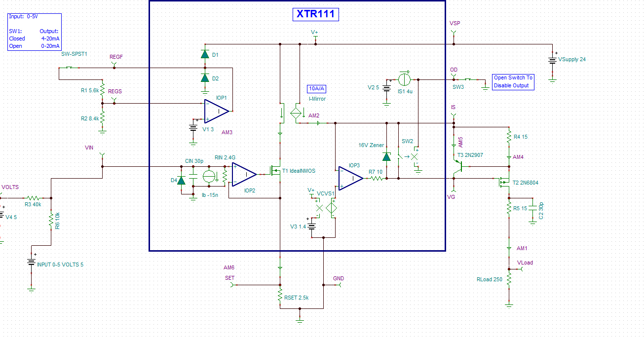644x340 pixels.
Task: Click the VSP net label
Action: click(455, 23)
